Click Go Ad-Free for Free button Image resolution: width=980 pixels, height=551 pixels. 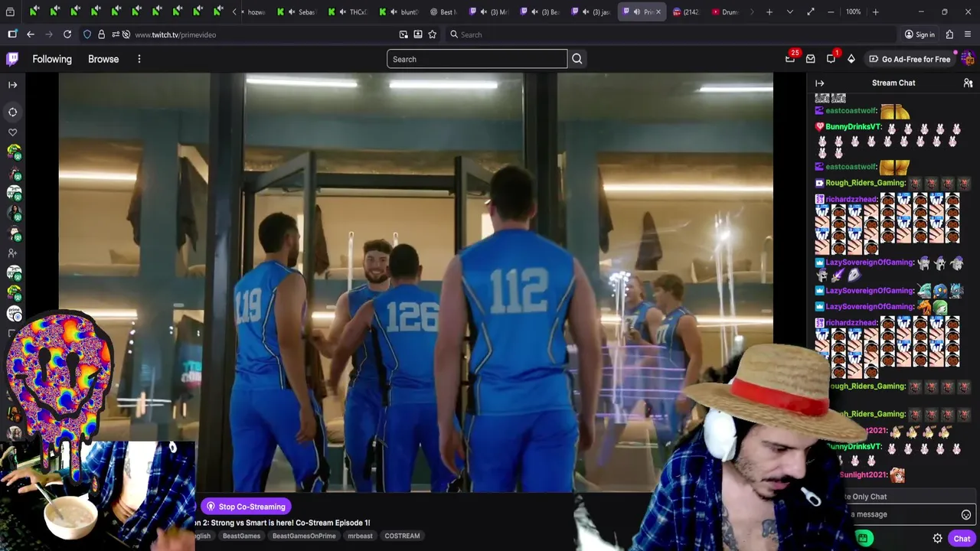(x=910, y=59)
